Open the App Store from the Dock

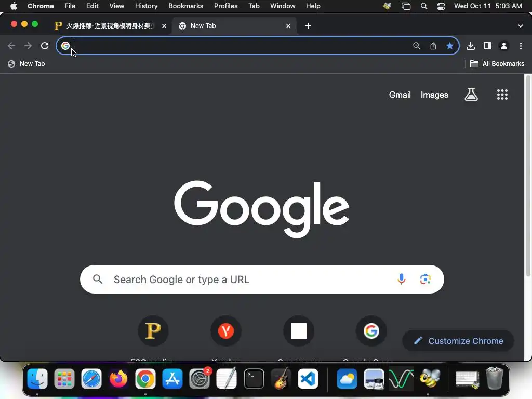pos(172,379)
